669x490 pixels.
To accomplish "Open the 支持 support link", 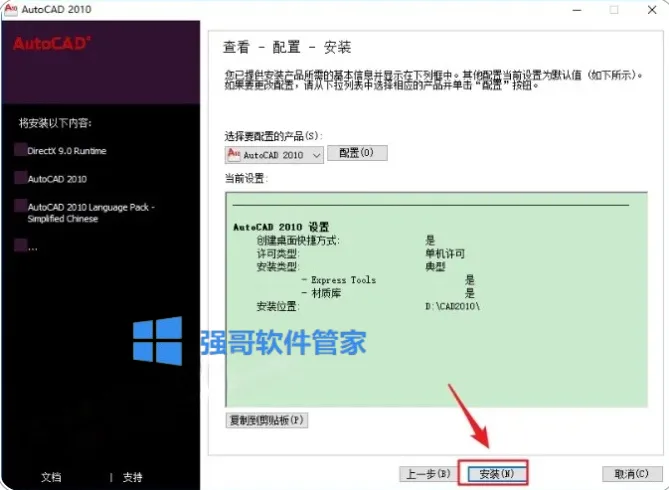I will pyautogui.click(x=133, y=477).
